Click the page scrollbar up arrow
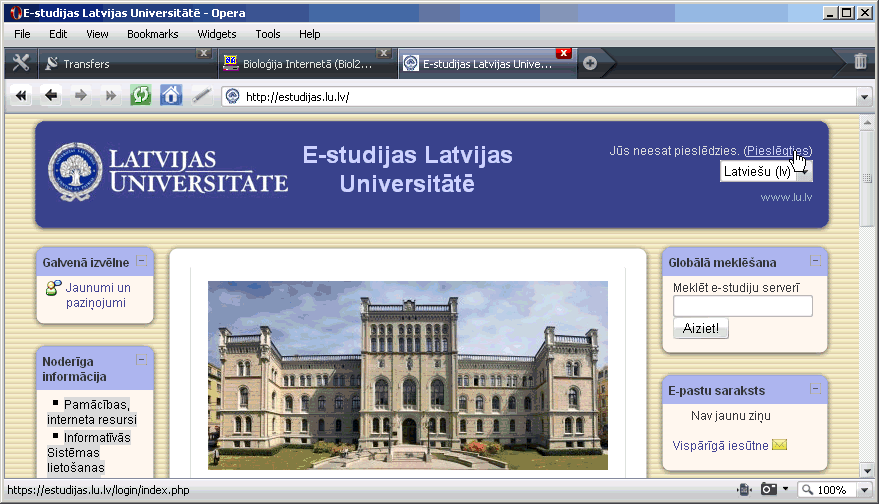 click(x=867, y=122)
